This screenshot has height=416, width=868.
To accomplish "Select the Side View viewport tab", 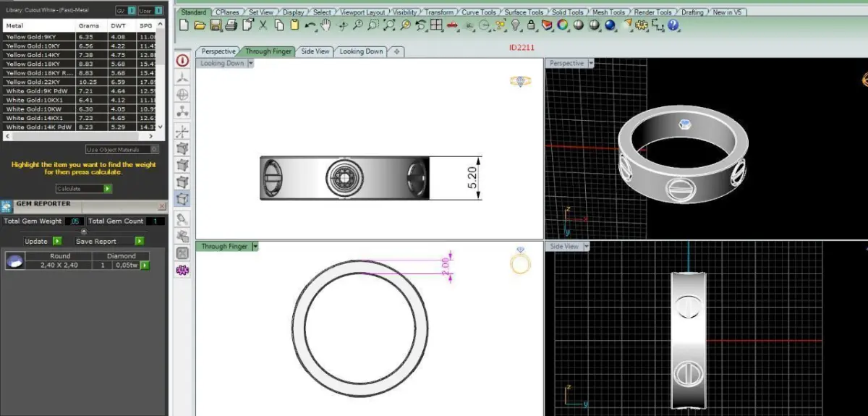I will pyautogui.click(x=315, y=51).
